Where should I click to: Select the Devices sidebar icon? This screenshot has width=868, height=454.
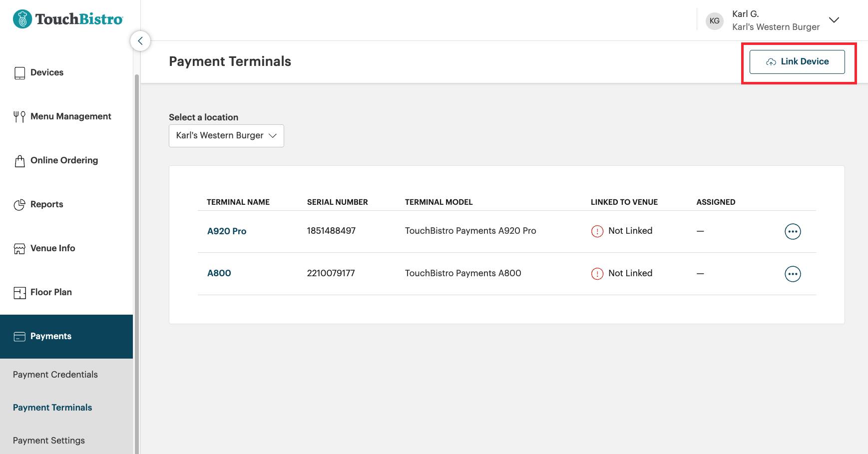pos(19,72)
